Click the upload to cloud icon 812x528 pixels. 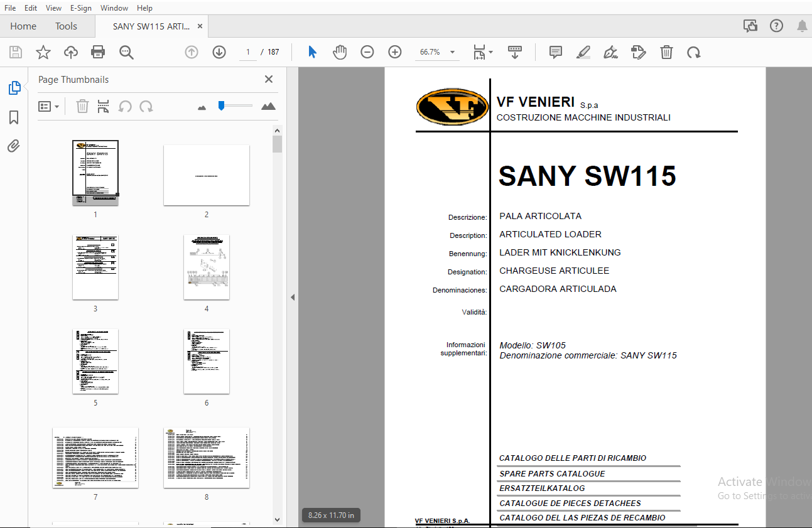(70, 52)
